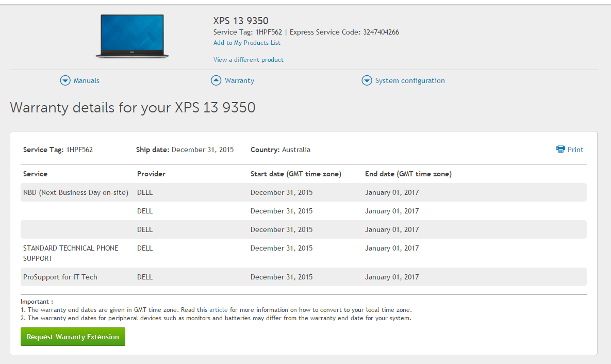Select STANDARD TECHNICAL PHONE SUPPORT cell
This screenshot has width=611, height=364.
click(71, 253)
